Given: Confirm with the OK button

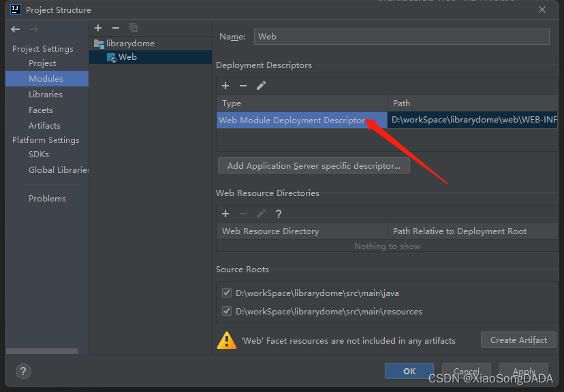Looking at the screenshot, I should pyautogui.click(x=409, y=371).
